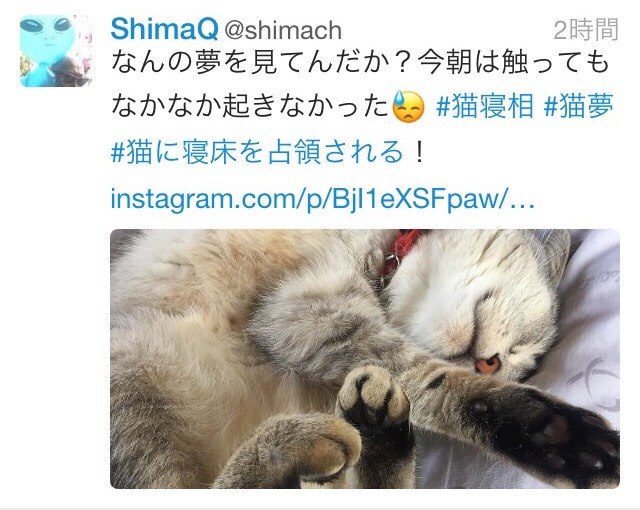Click the blank area below the avatar
This screenshot has height=510, width=640.
coord(56,286)
